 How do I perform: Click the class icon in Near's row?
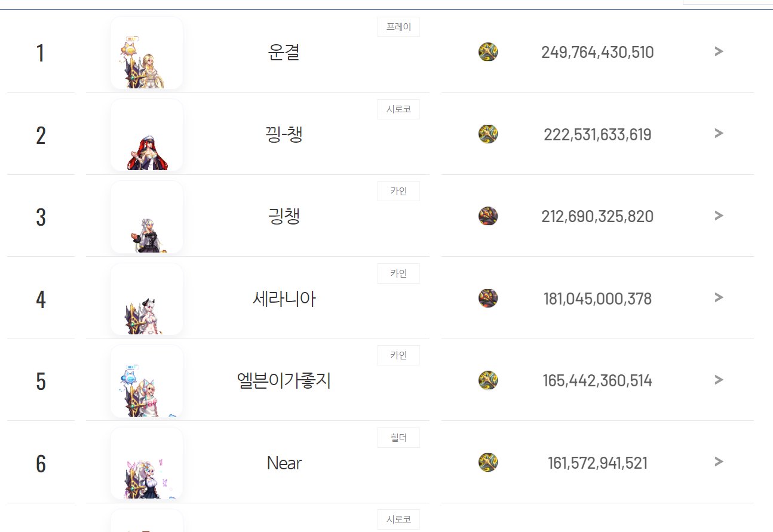pyautogui.click(x=488, y=462)
